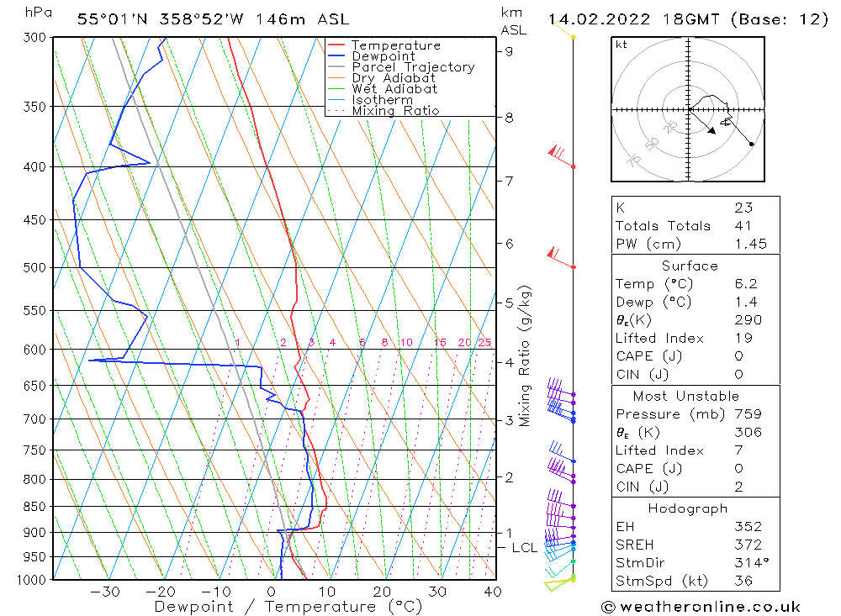Click the coordinates title '55°01'N 358°52'W 146m ASL'

coord(213,19)
